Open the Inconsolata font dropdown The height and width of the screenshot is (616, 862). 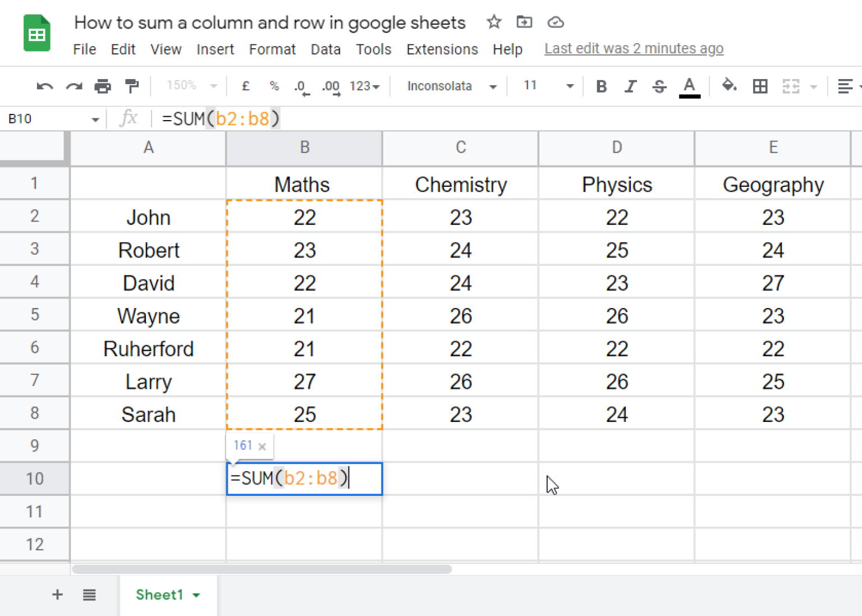[x=452, y=86]
